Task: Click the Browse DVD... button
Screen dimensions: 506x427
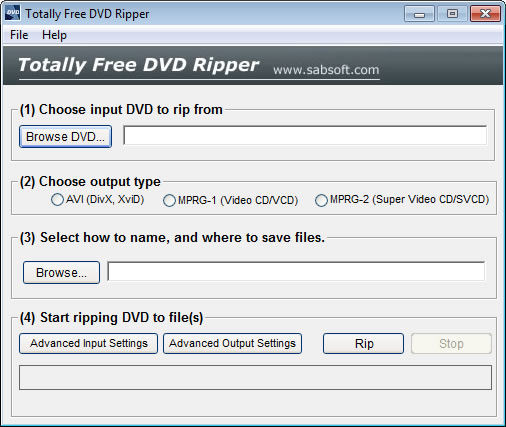Action: pos(65,136)
